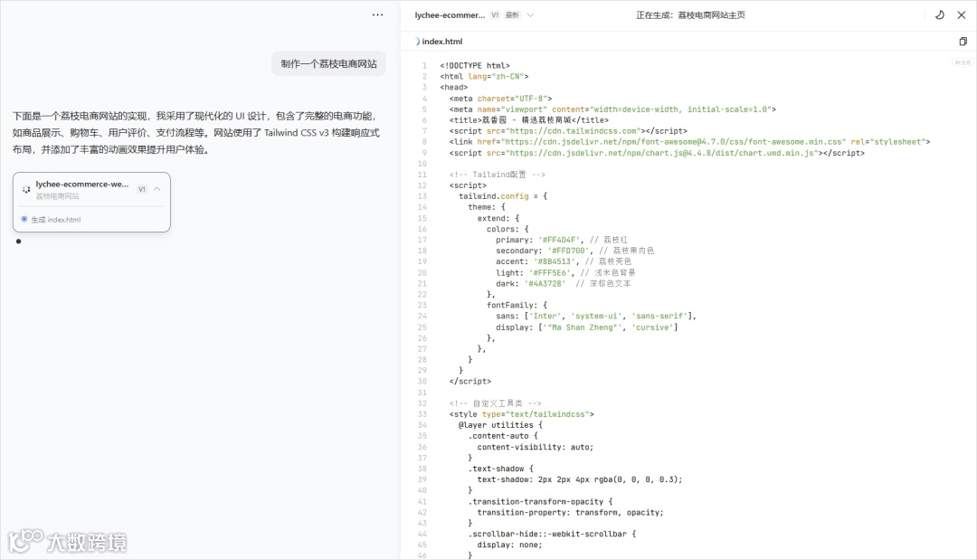Click the dark '#4A3728' color line

click(564, 283)
